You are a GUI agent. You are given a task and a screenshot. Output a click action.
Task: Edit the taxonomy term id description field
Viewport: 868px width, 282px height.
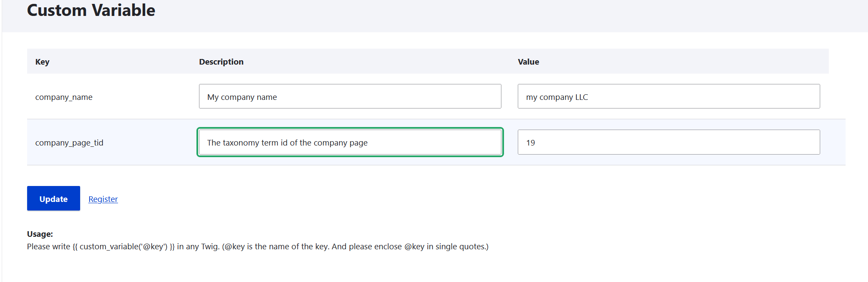point(350,142)
